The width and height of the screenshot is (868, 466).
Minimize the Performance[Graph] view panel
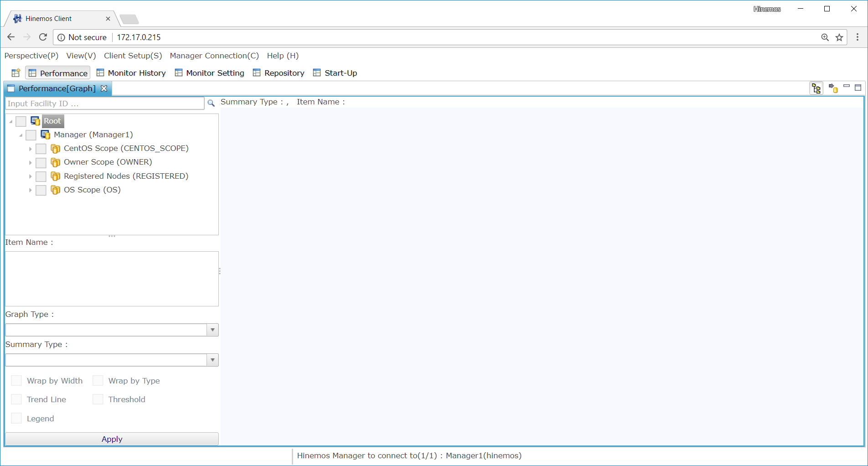tap(847, 87)
